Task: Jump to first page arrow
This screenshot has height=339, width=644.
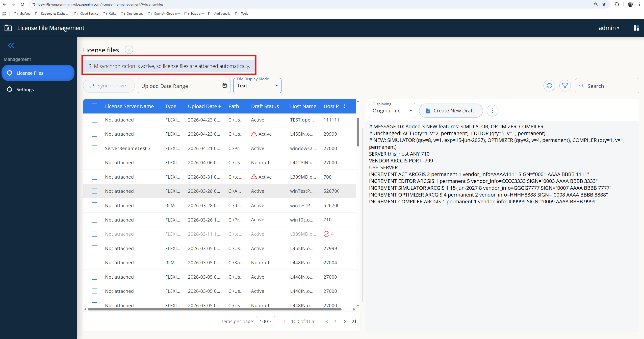Action: [x=326, y=321]
